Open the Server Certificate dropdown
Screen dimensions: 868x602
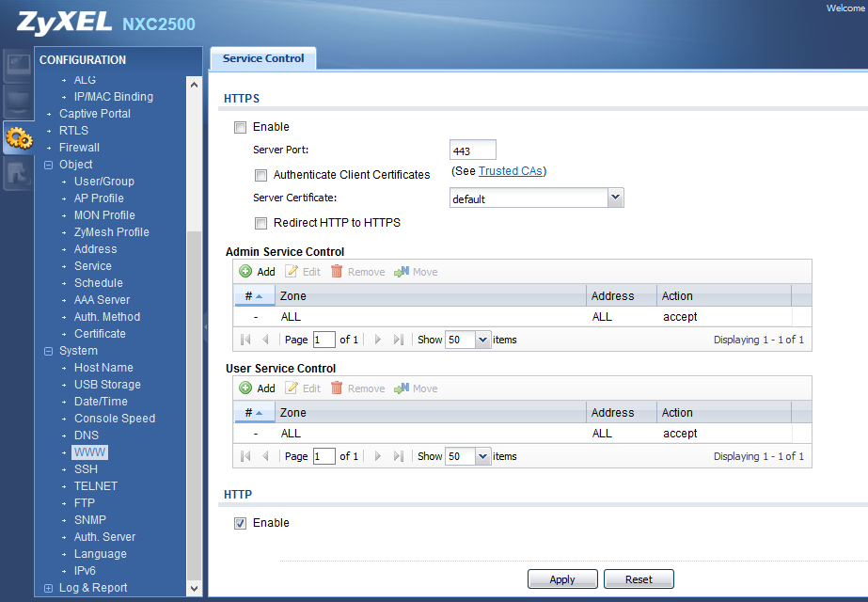[x=615, y=198]
